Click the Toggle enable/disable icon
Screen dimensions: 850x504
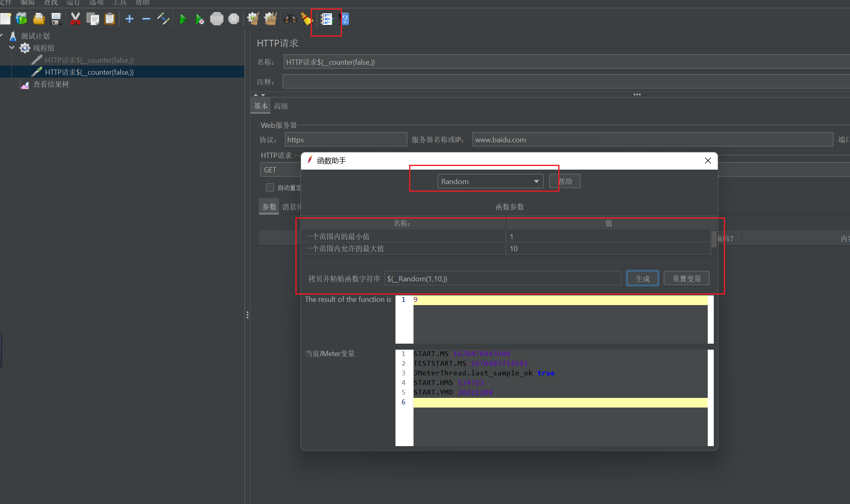point(163,19)
